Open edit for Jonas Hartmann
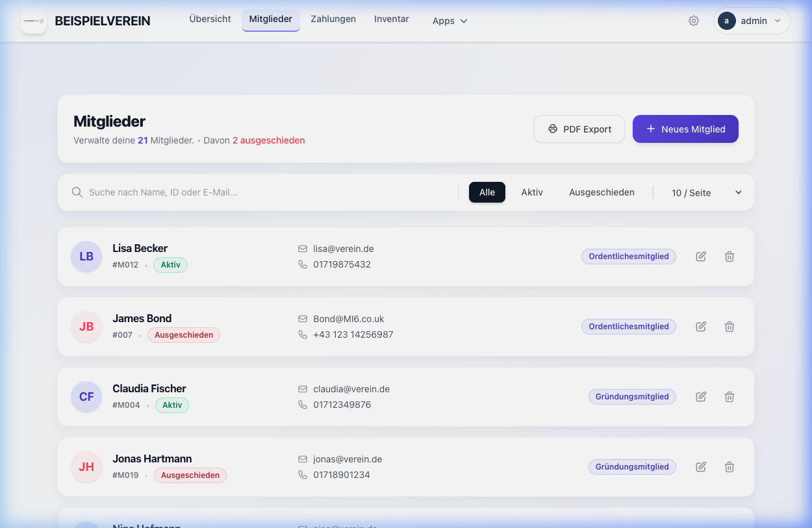812x528 pixels. click(x=701, y=467)
